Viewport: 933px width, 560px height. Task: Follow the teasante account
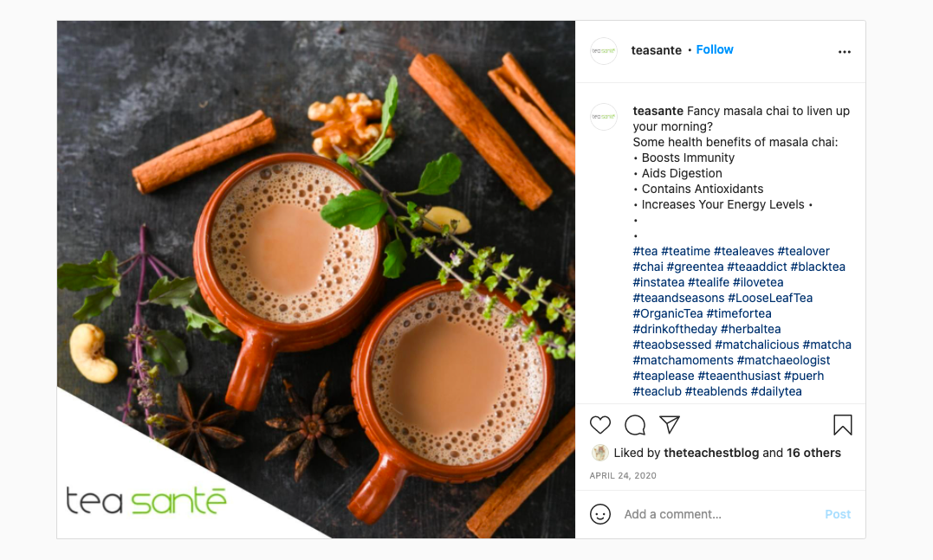pos(715,50)
